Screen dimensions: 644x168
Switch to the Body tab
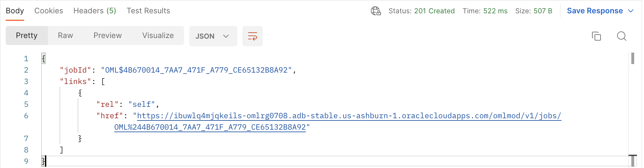[x=15, y=11]
